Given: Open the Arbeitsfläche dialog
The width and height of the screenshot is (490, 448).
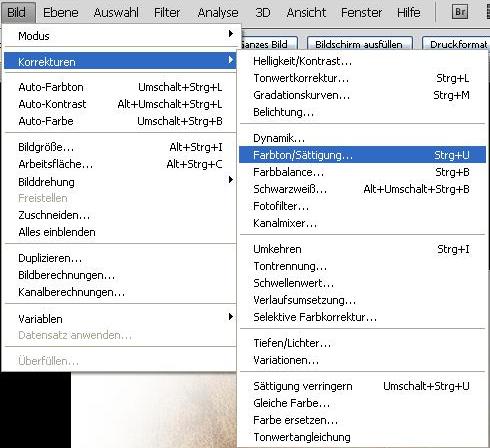Looking at the screenshot, I should 120,164.
